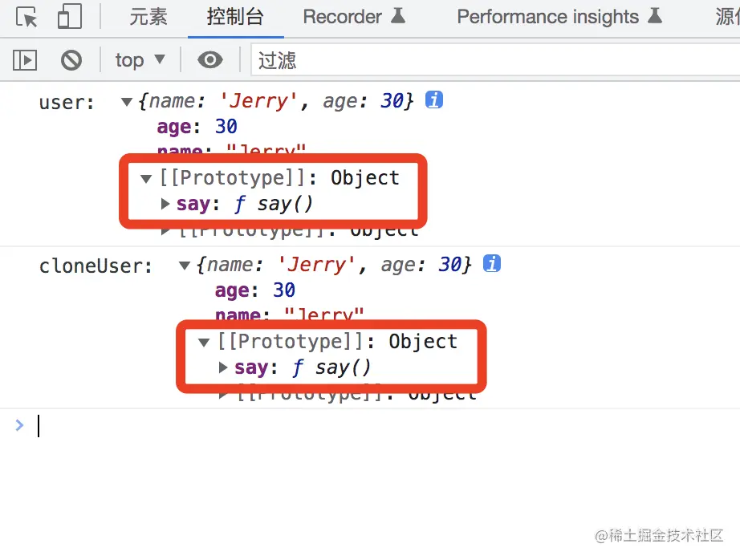Clear the console with the ban icon
740x560 pixels.
click(71, 60)
